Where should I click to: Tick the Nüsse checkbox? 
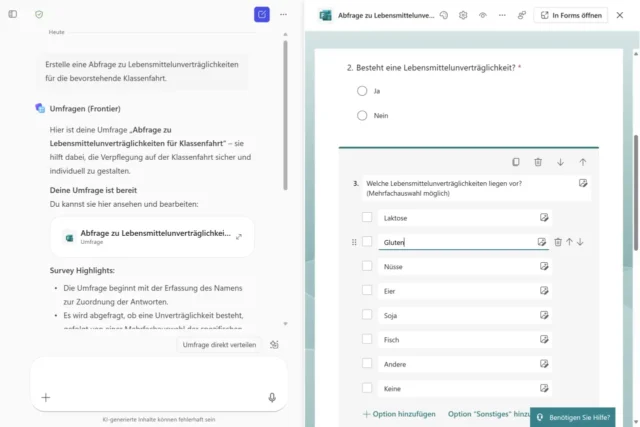(367, 266)
